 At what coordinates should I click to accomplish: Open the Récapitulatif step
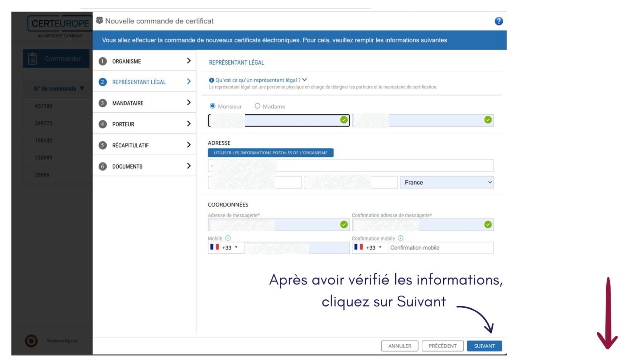coord(144,145)
